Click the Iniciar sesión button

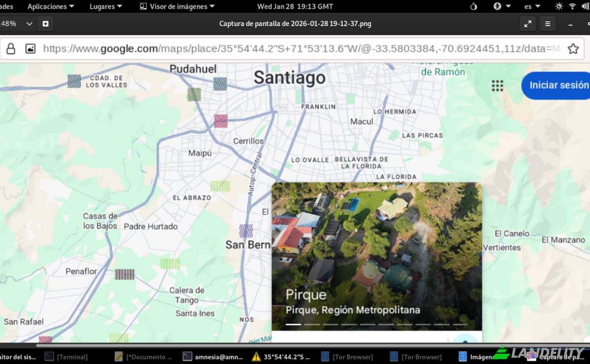pyautogui.click(x=557, y=85)
